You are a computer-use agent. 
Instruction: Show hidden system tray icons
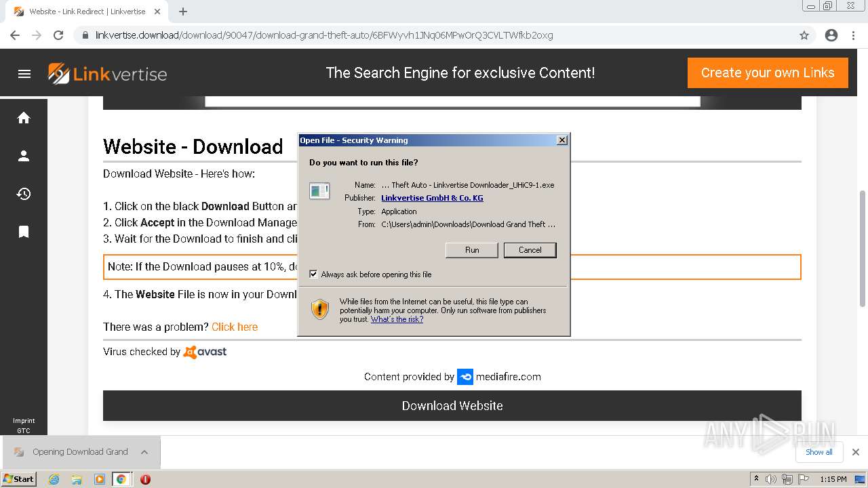tap(756, 479)
